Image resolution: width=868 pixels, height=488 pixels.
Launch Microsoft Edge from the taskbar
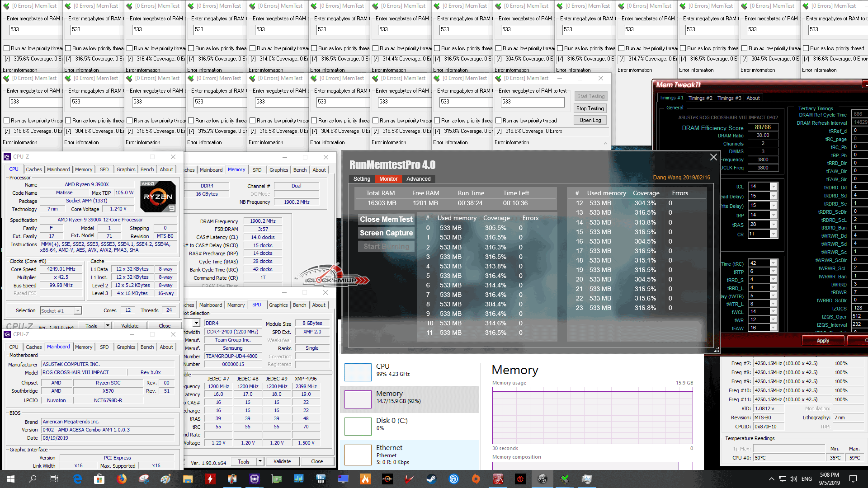pyautogui.click(x=77, y=479)
